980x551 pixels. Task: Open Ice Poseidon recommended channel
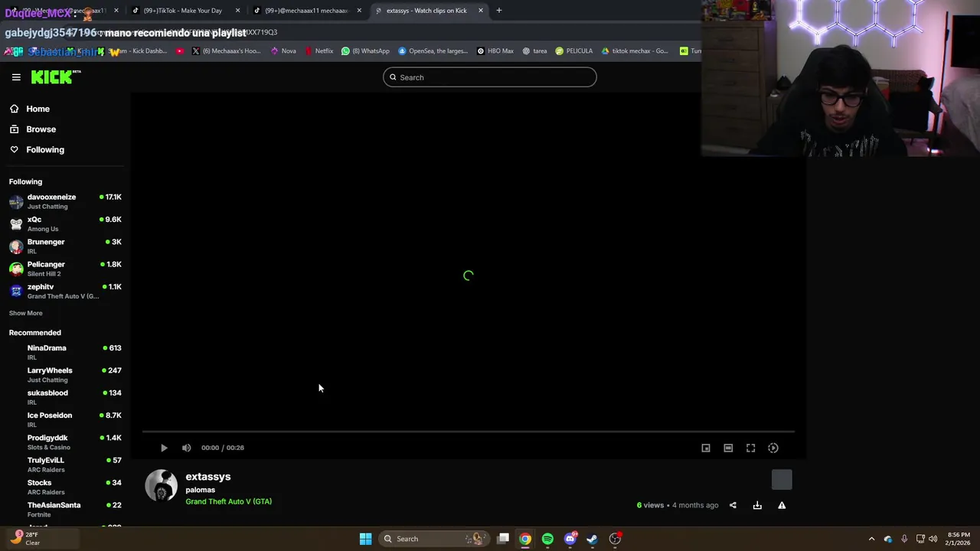(65, 419)
